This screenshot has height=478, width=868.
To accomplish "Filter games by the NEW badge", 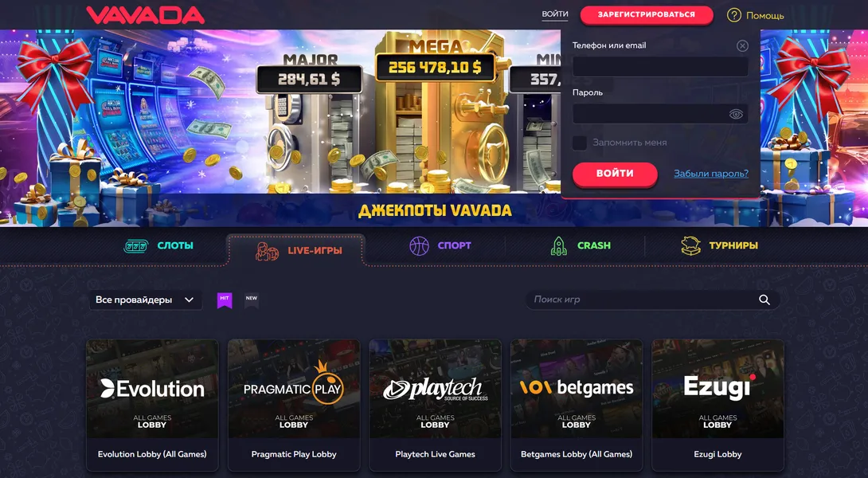I will [252, 300].
